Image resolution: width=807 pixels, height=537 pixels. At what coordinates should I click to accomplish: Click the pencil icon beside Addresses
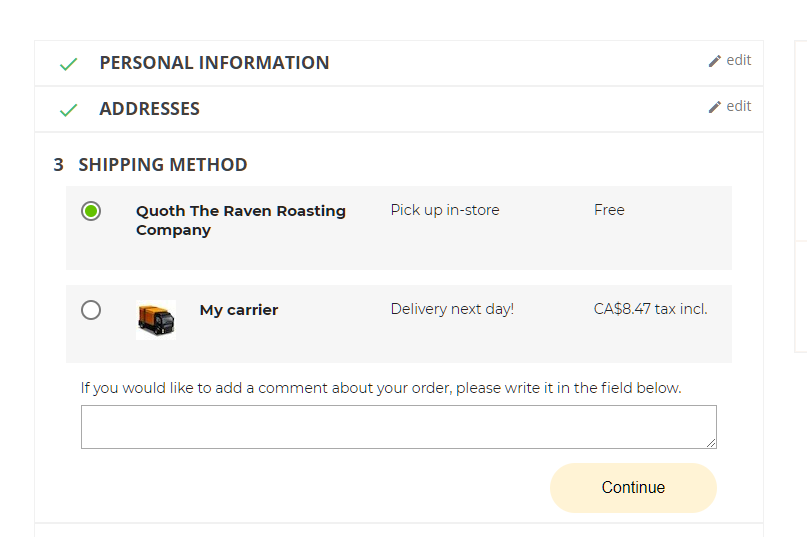pos(715,107)
